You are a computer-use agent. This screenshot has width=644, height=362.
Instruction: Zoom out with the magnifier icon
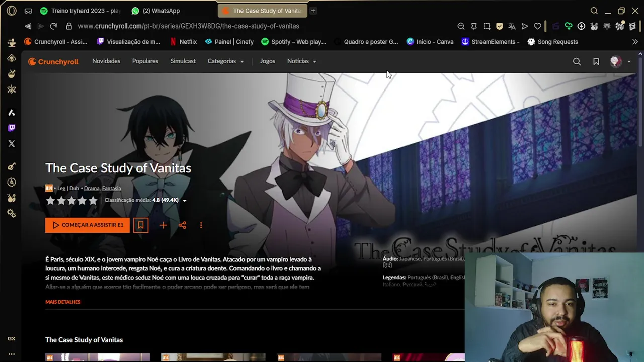tap(461, 26)
